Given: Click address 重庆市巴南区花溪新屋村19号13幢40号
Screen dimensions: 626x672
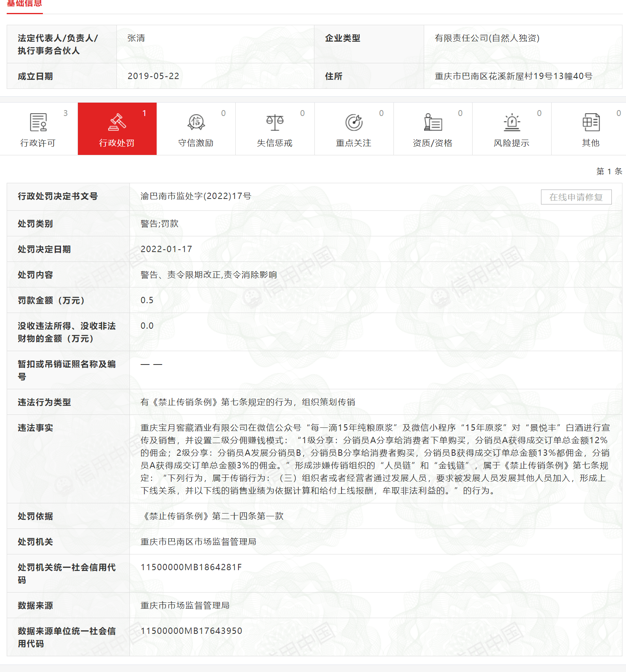Looking at the screenshot, I should click(513, 76).
